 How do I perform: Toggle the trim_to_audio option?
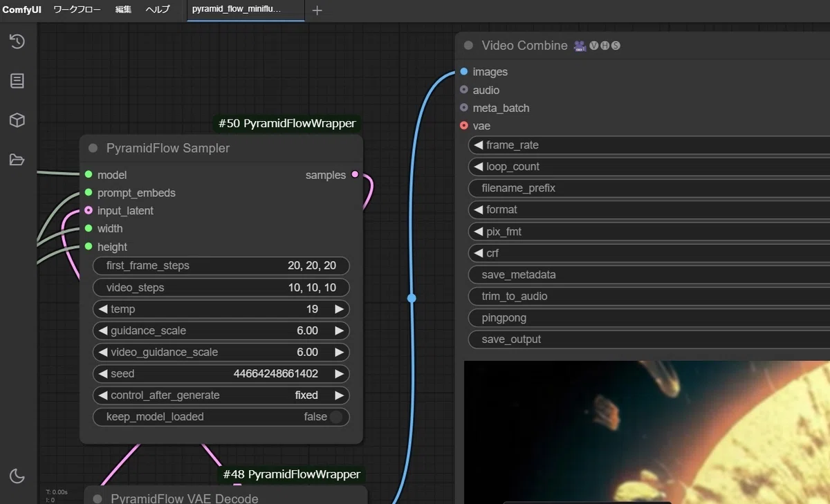649,296
